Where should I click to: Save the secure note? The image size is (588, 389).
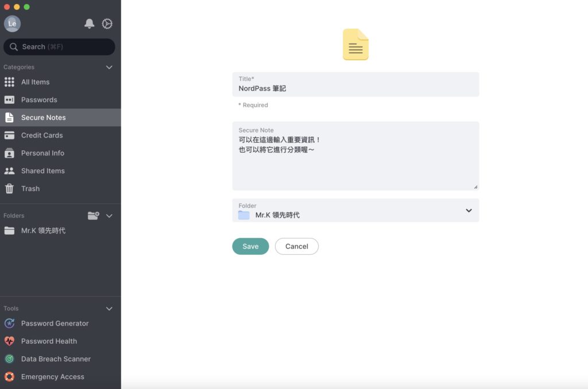(x=250, y=246)
